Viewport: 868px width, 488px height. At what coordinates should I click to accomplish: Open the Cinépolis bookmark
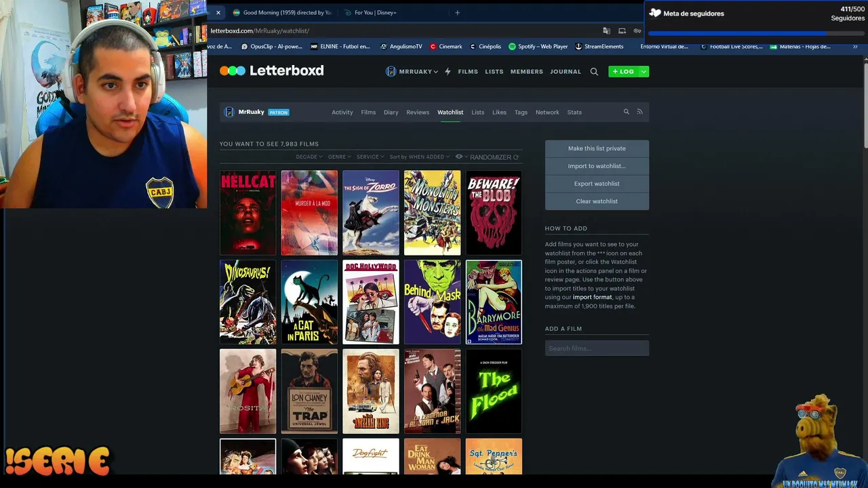point(486,47)
